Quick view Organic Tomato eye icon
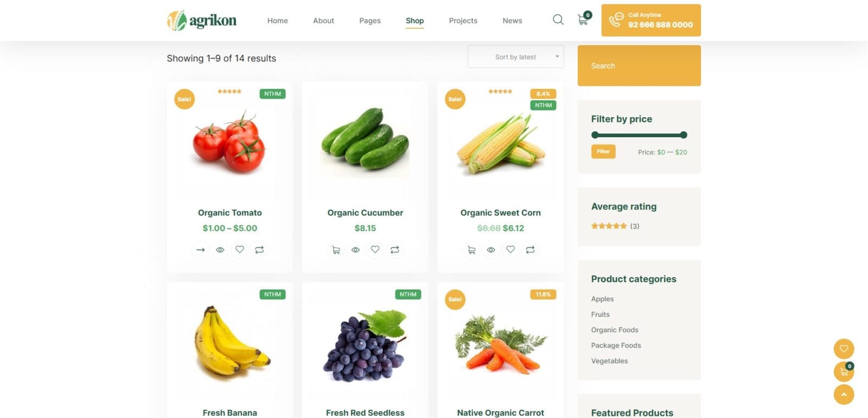The width and height of the screenshot is (868, 418). pos(220,250)
